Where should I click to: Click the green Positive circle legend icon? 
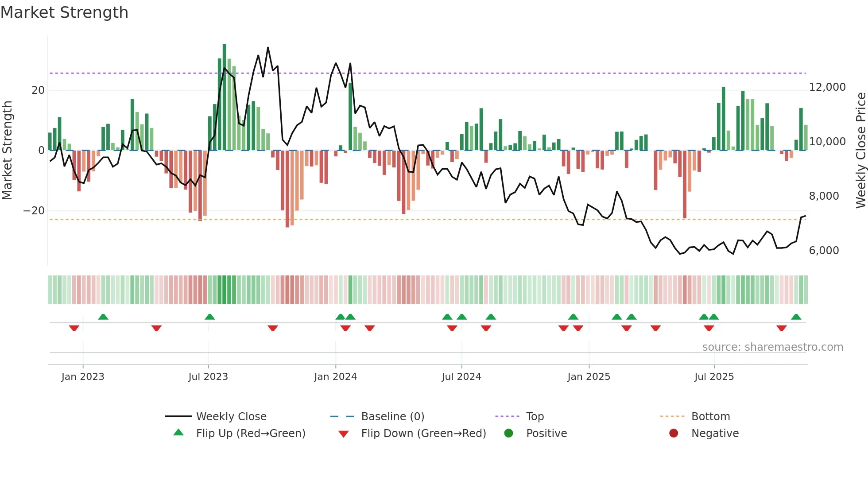tap(508, 433)
